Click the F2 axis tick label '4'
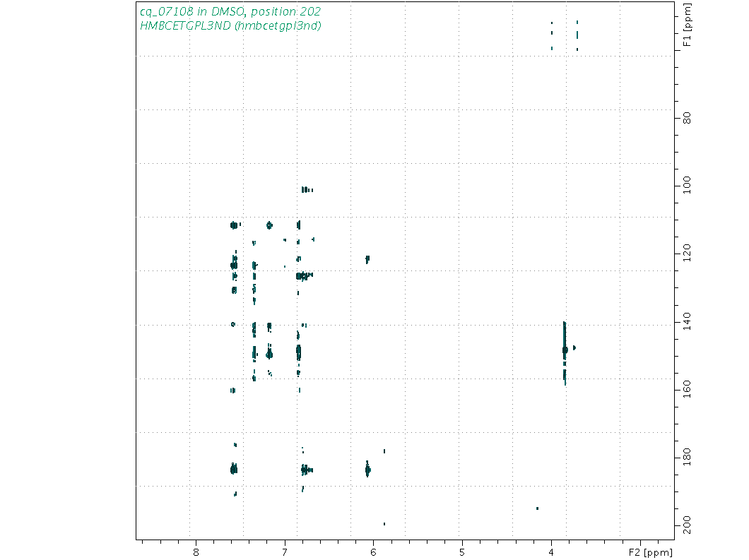749x560 pixels. [x=551, y=552]
